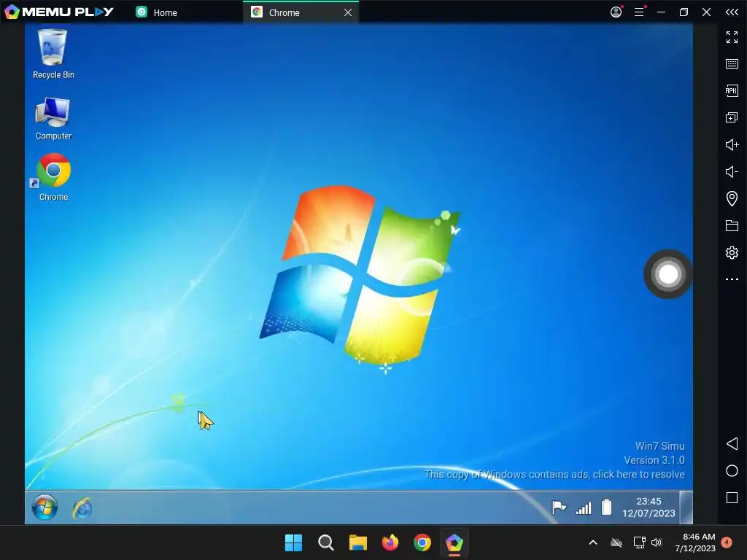747x560 pixels.
Task: Select the MEmu Play taskbar icon
Action: 454,542
